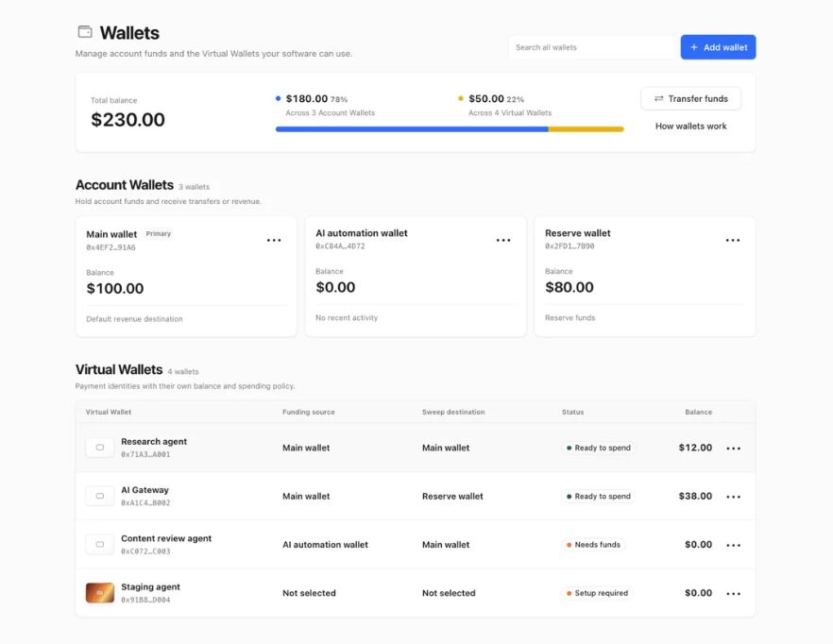
Task: Click the Sweep destination column header
Action: click(453, 412)
